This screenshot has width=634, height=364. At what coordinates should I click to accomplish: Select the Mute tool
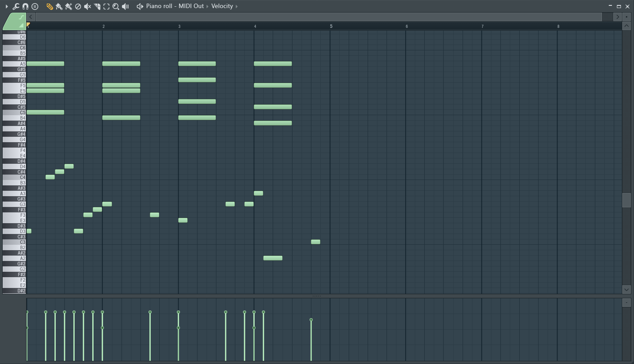(x=88, y=6)
